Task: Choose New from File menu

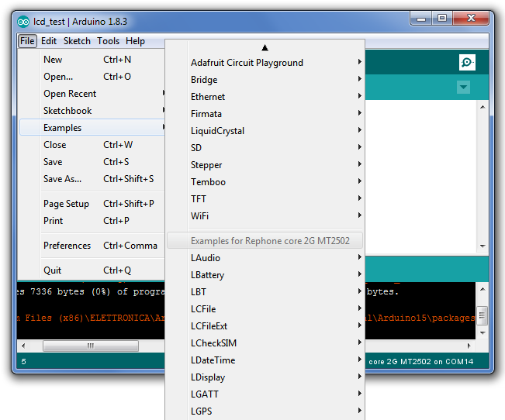Action: point(92,60)
